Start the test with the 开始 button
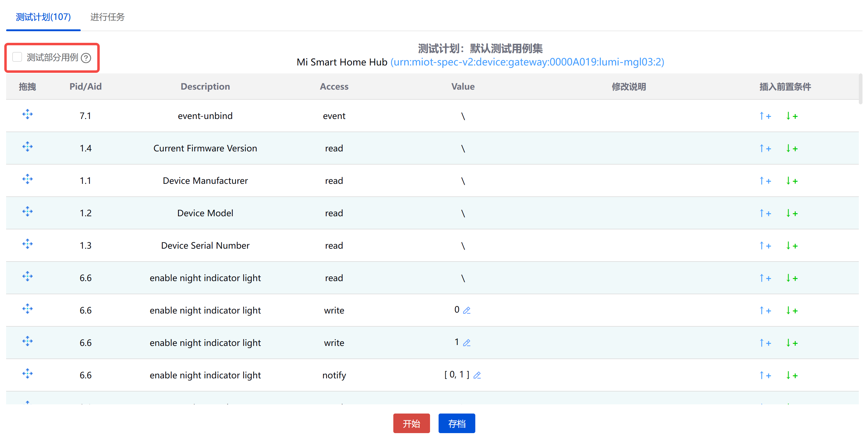 point(411,423)
